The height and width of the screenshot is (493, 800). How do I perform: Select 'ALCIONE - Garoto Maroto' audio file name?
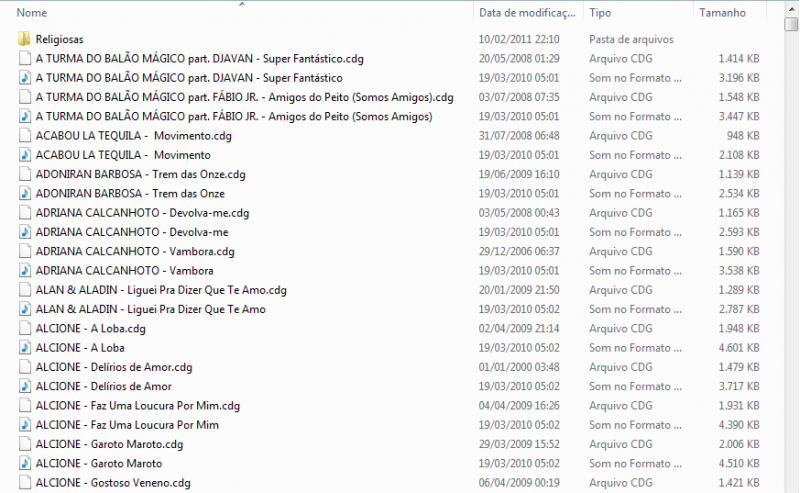[x=99, y=463]
